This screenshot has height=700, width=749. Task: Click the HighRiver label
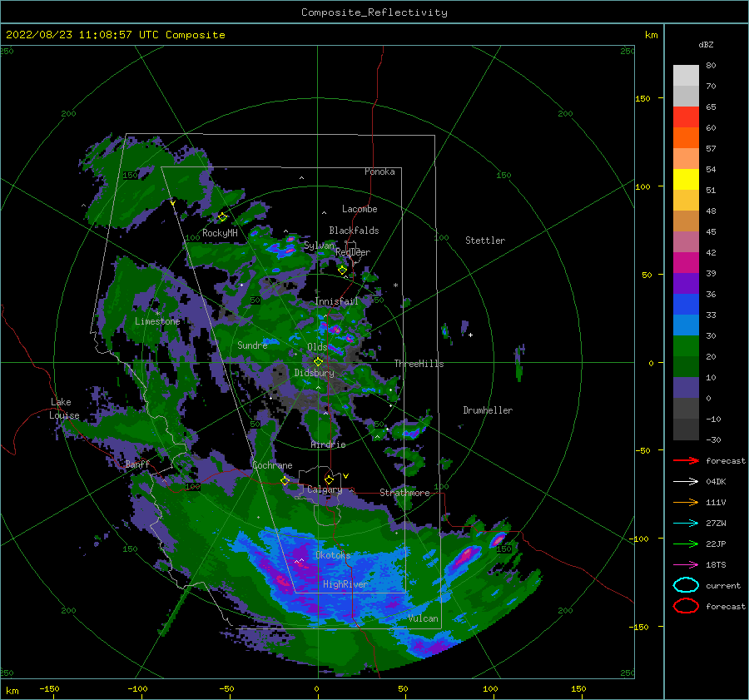(345, 584)
